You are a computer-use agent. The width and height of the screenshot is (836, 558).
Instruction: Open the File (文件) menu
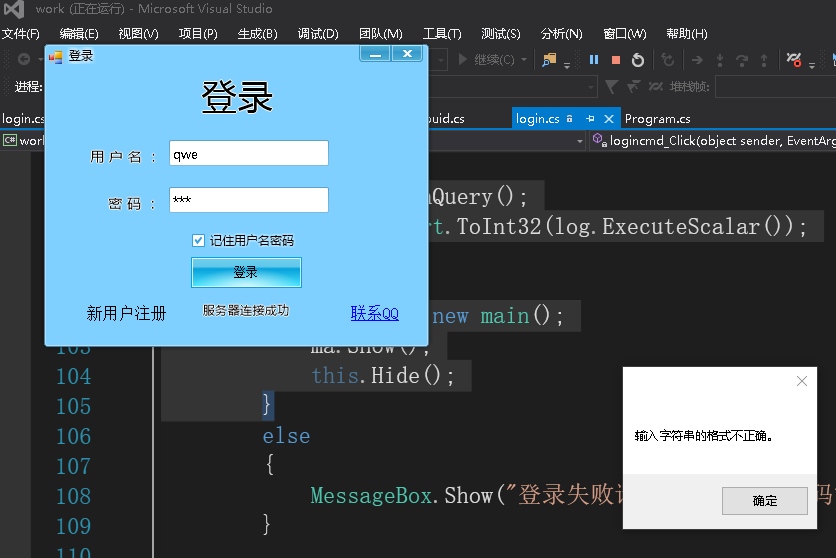21,34
